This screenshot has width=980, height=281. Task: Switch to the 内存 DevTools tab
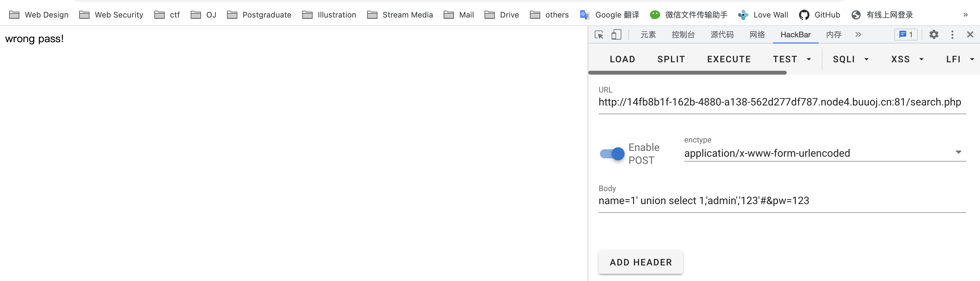click(x=833, y=35)
